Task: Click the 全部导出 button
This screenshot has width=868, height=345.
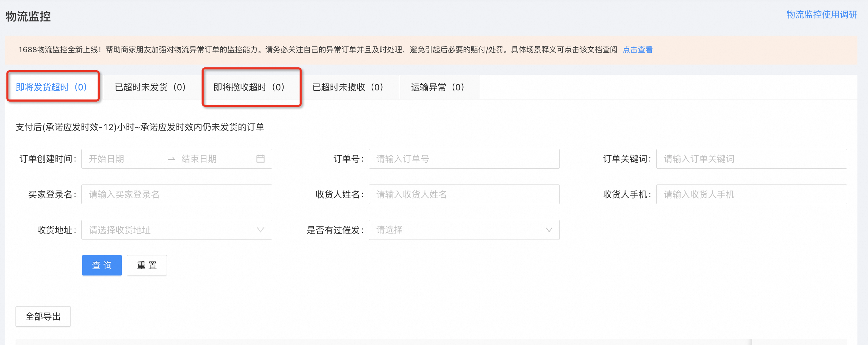Action: [43, 316]
